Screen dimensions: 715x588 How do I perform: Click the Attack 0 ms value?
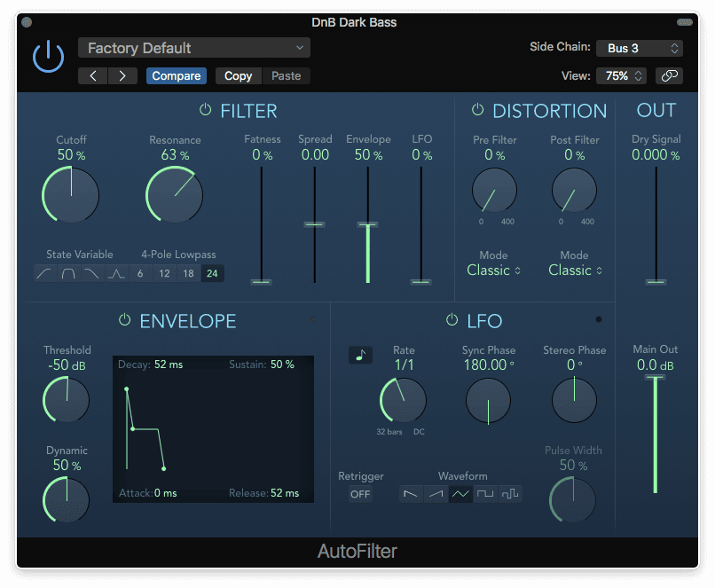pyautogui.click(x=166, y=493)
